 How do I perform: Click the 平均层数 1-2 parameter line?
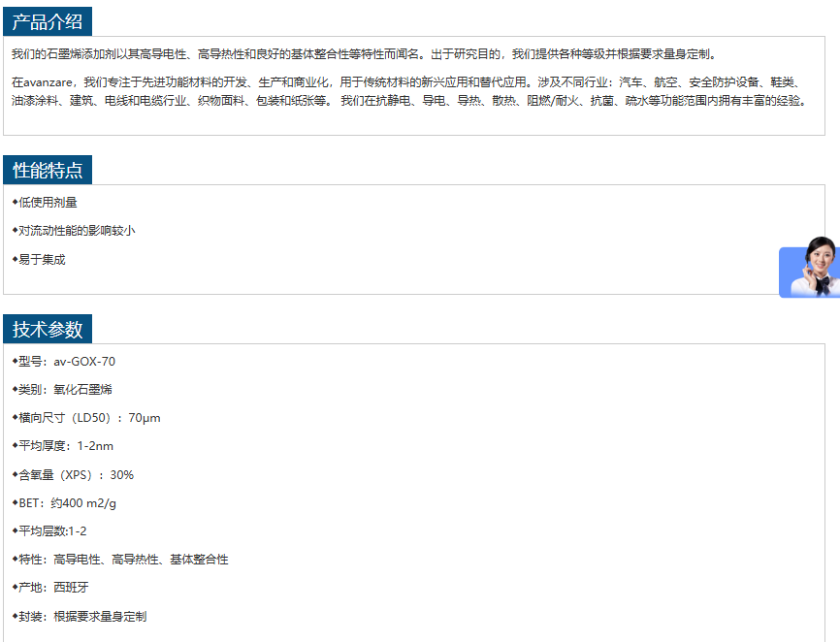pyautogui.click(x=51, y=531)
